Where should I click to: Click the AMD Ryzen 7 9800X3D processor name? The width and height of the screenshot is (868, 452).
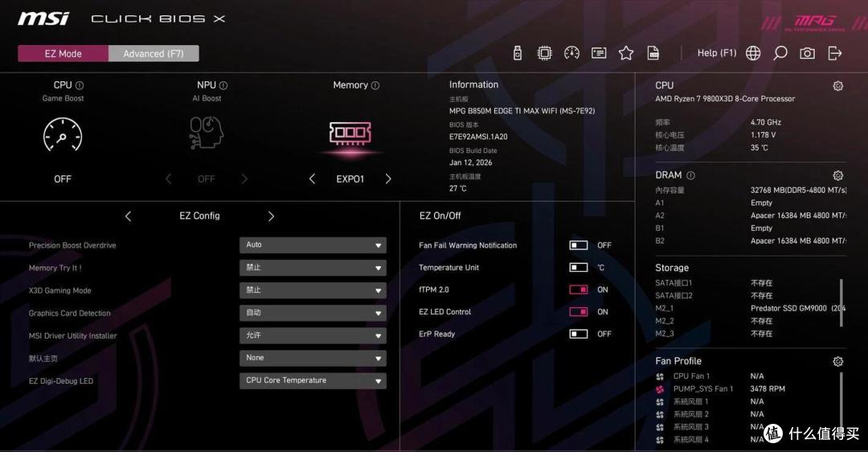(x=725, y=99)
